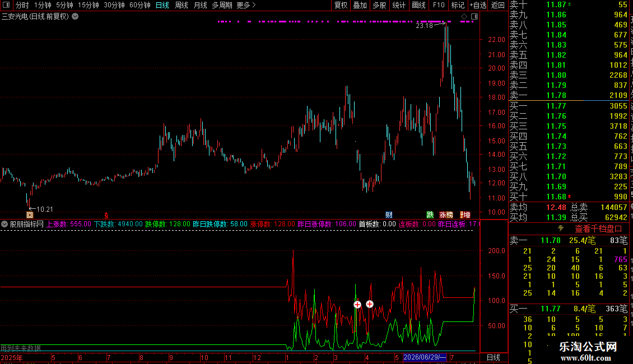
Task: Click the first red plus signal marker
Action: click(357, 304)
